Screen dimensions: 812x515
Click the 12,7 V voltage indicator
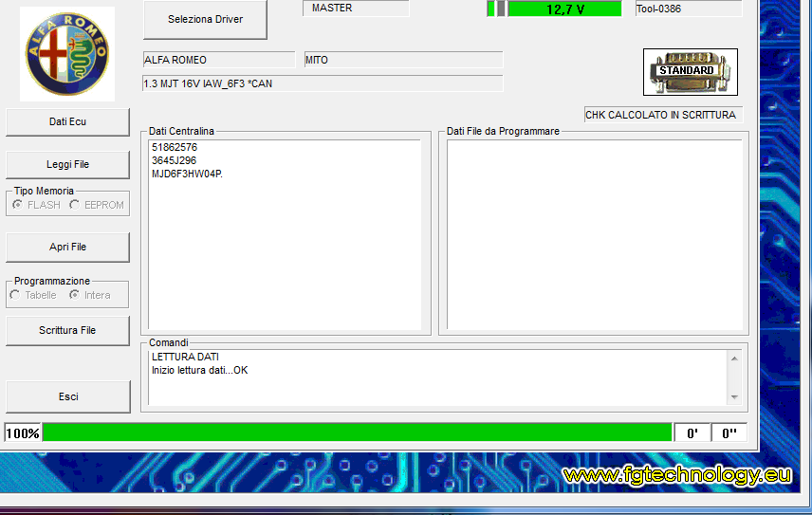pos(565,9)
